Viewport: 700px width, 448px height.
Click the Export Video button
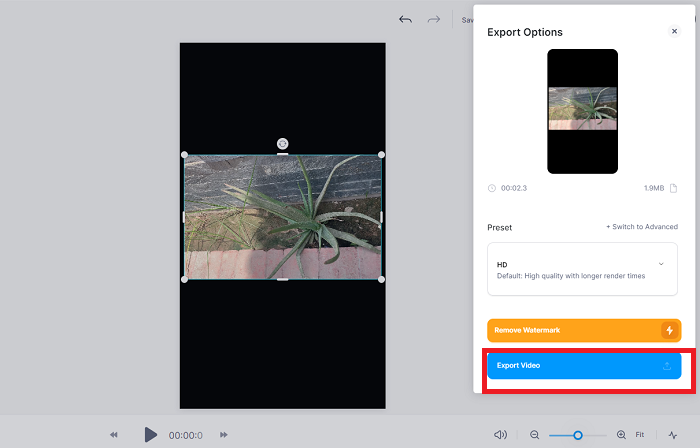tap(584, 365)
